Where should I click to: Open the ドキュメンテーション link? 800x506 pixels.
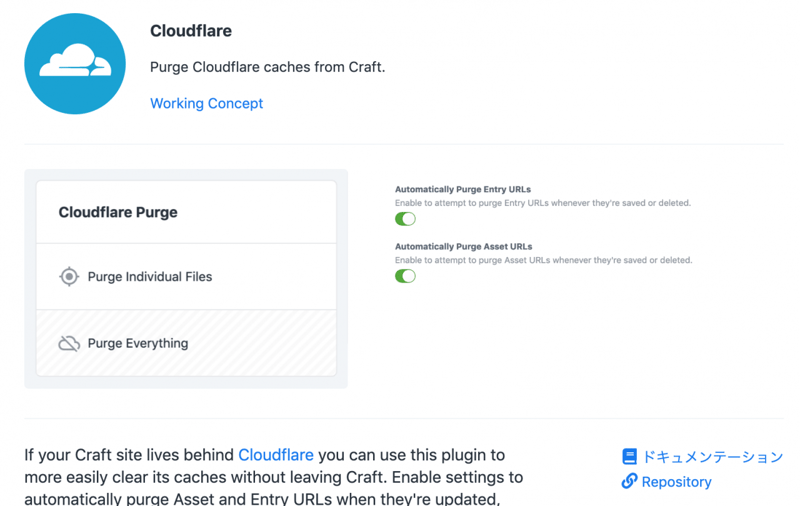(712, 457)
